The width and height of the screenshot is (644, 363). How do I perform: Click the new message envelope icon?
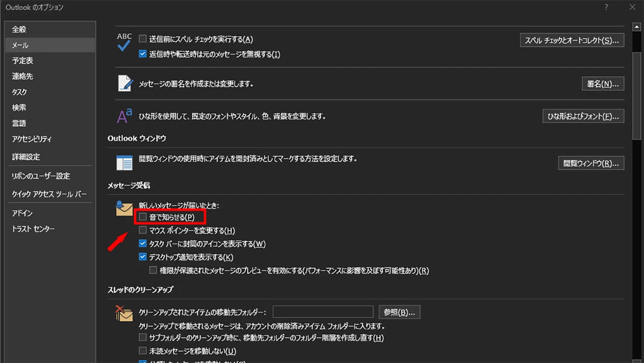[x=124, y=208]
